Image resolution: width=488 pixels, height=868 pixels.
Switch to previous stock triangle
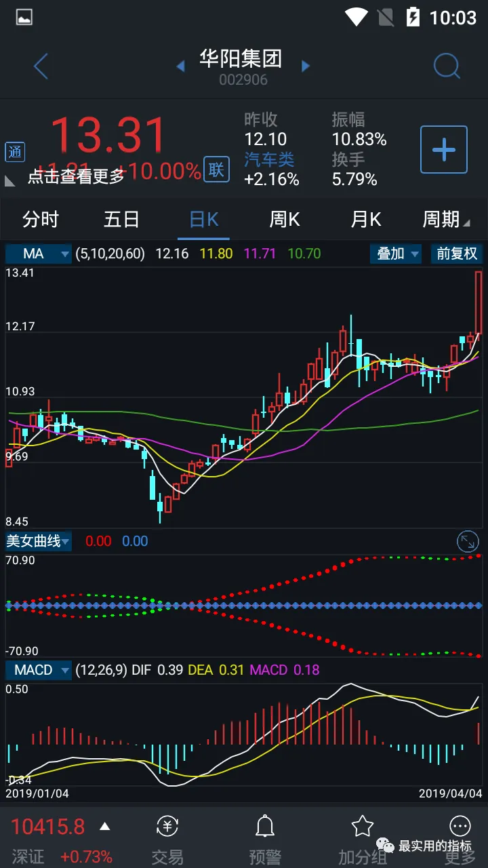[x=180, y=66]
